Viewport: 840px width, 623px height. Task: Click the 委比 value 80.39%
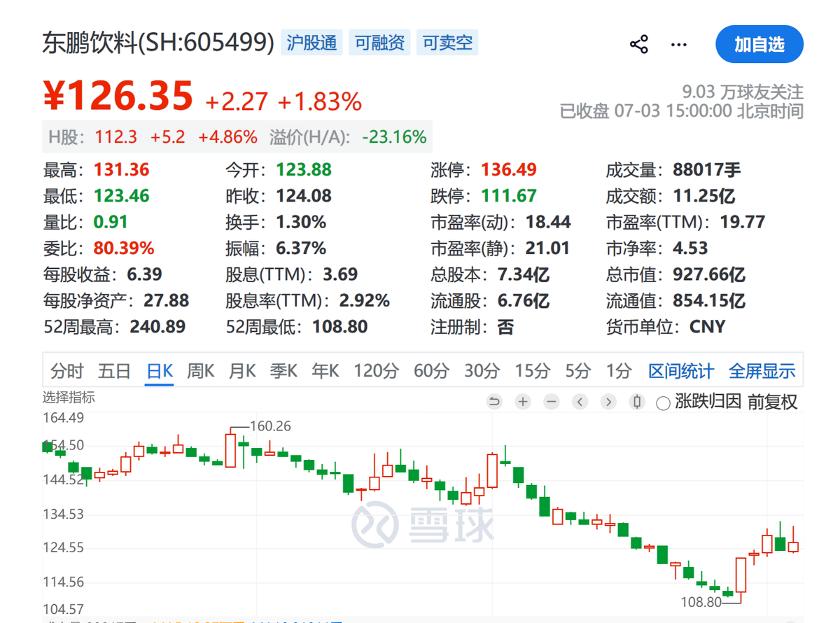[x=124, y=248]
